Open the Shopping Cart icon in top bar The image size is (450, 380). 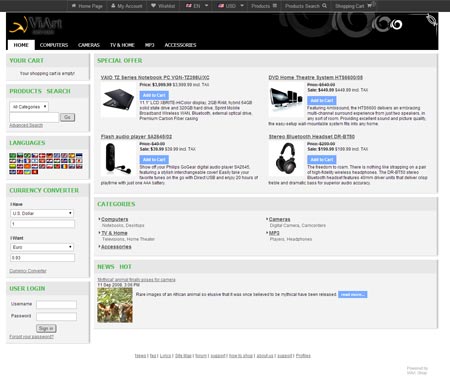[x=369, y=6]
